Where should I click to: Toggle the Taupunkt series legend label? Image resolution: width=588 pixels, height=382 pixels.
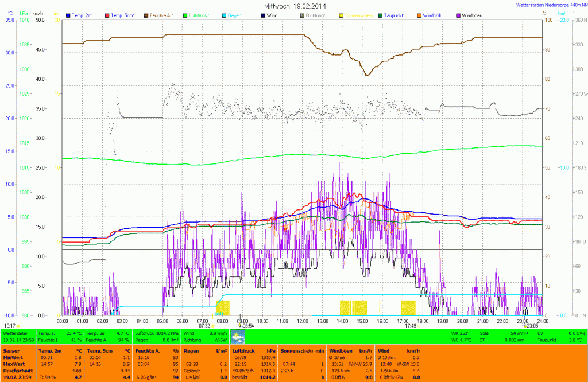coord(394,14)
